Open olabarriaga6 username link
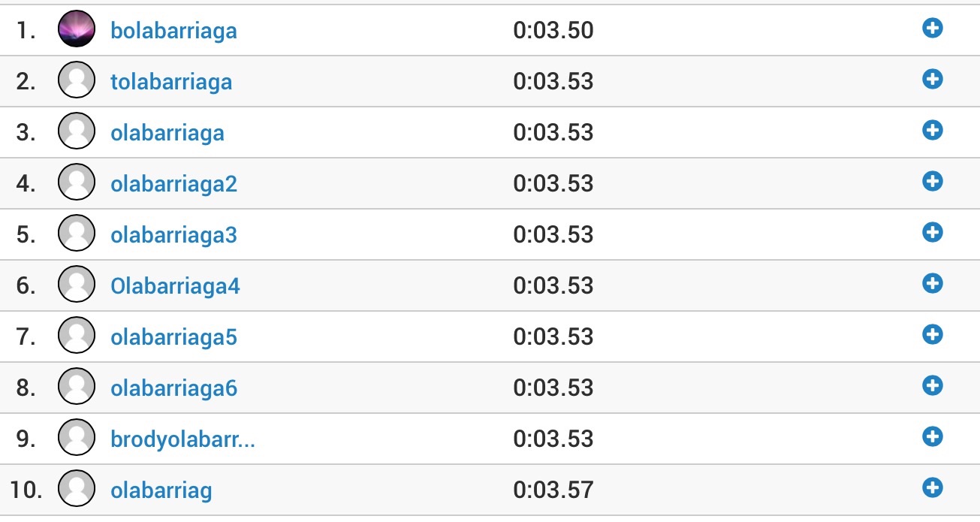The width and height of the screenshot is (980, 522). (173, 389)
